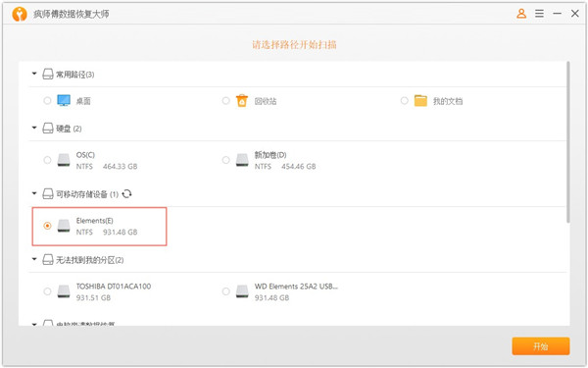Click the 464.33 GB size text
588x368 pixels.
point(120,167)
